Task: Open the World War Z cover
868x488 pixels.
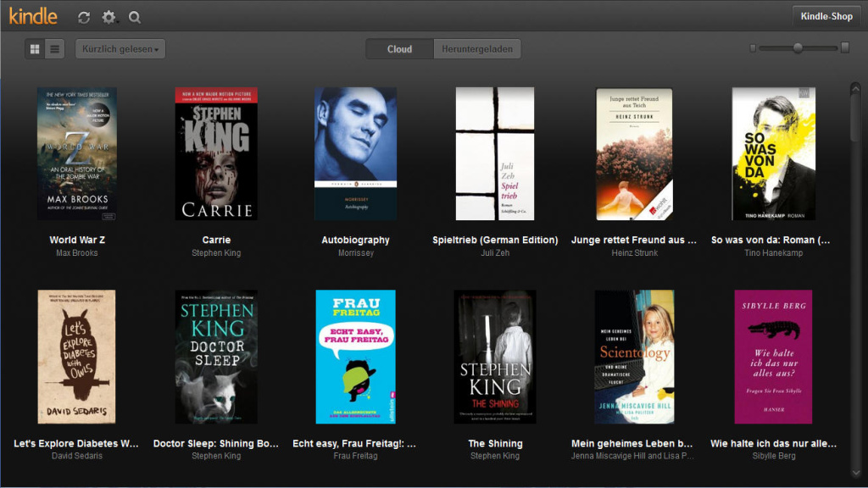Action: (x=77, y=154)
